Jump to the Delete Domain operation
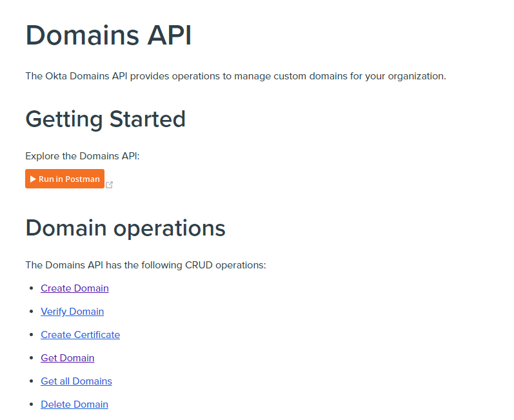Screen dimensions: 514x420 (74, 405)
